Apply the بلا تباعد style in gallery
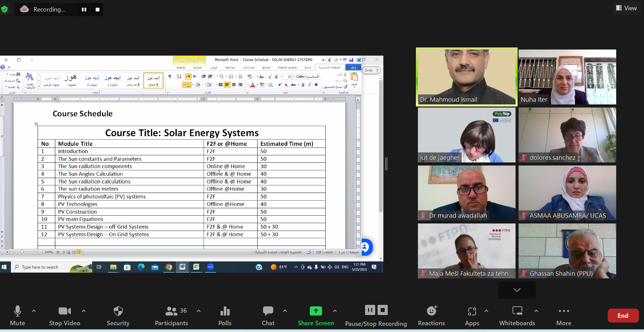 [x=133, y=80]
